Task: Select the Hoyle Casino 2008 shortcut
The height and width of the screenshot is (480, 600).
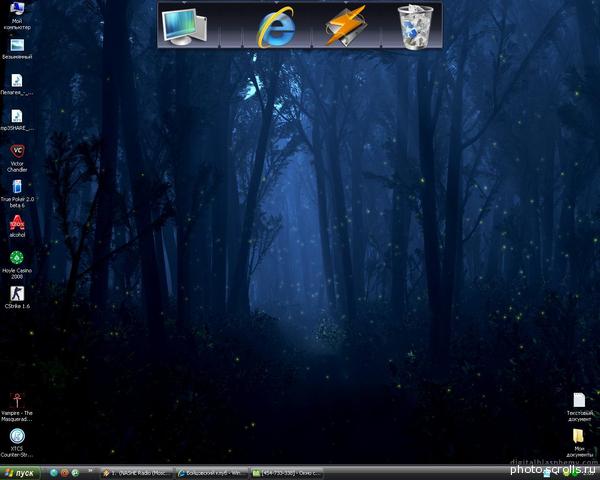Action: 16,265
